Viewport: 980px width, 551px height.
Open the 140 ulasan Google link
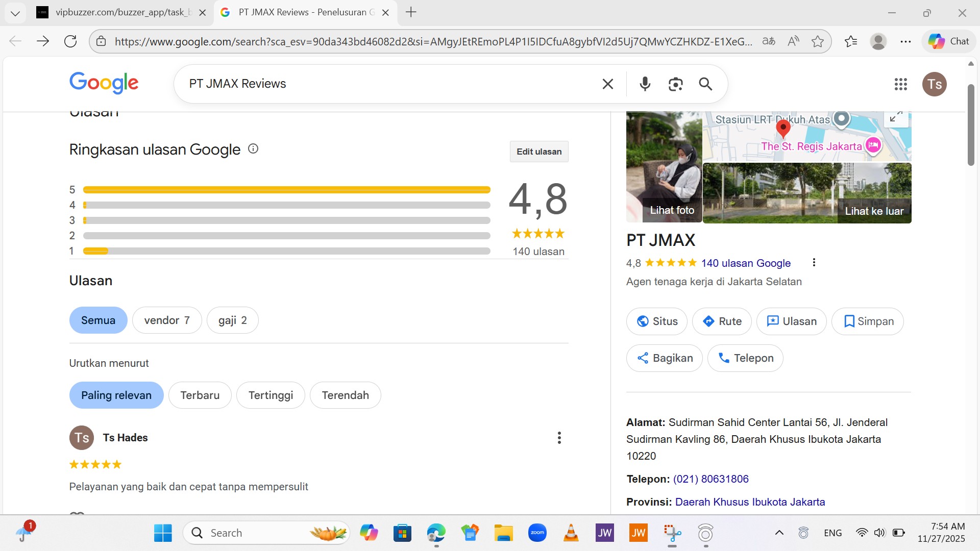745,263
